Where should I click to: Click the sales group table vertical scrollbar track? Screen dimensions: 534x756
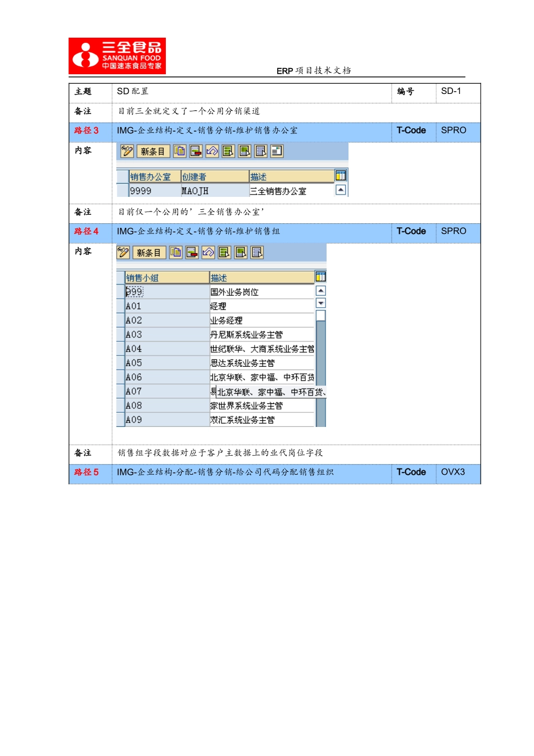pyautogui.click(x=321, y=368)
